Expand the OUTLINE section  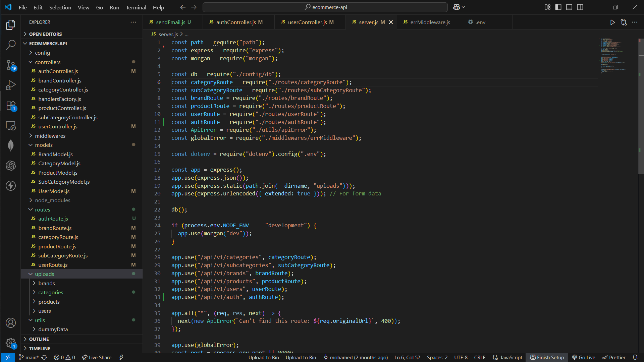point(39,339)
